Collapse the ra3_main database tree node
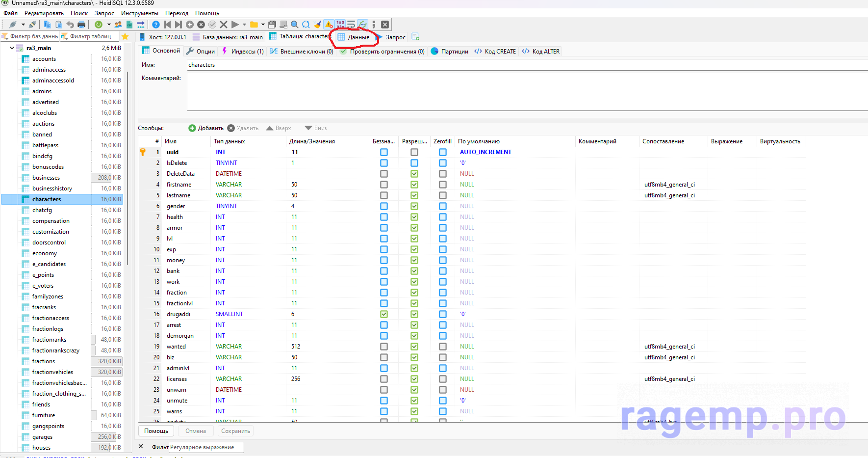 coord(12,48)
